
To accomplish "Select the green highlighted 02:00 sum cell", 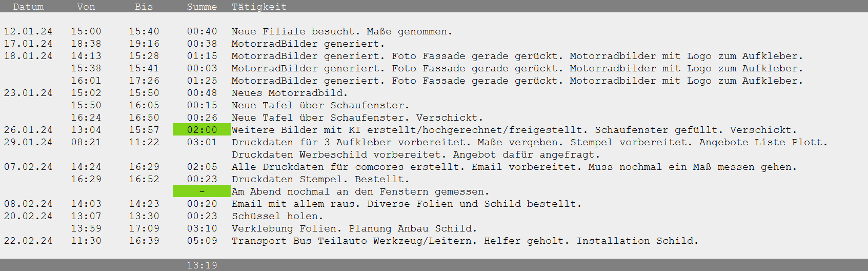I will click(x=202, y=130).
